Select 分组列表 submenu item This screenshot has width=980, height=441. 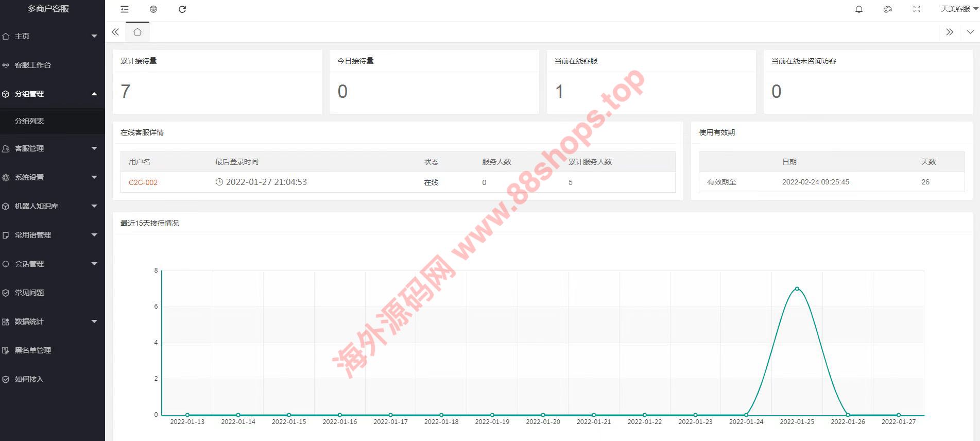[x=29, y=121]
